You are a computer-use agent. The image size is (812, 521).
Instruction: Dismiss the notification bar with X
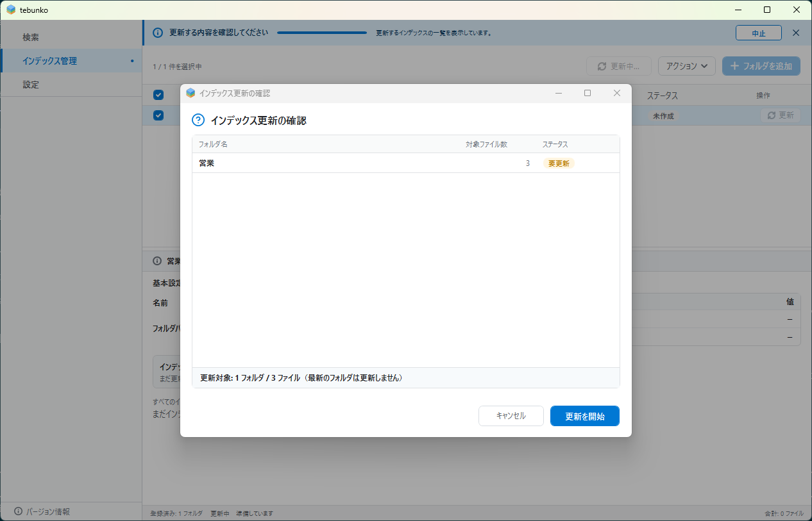pos(796,33)
